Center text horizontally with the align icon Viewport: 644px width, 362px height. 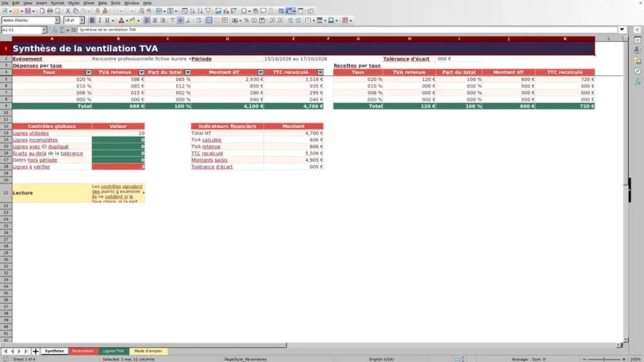[x=155, y=20]
